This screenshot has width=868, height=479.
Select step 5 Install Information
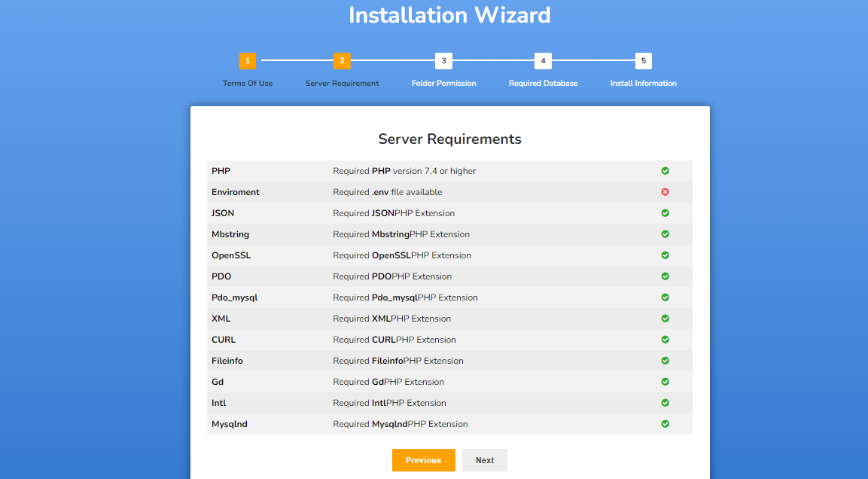click(x=643, y=61)
